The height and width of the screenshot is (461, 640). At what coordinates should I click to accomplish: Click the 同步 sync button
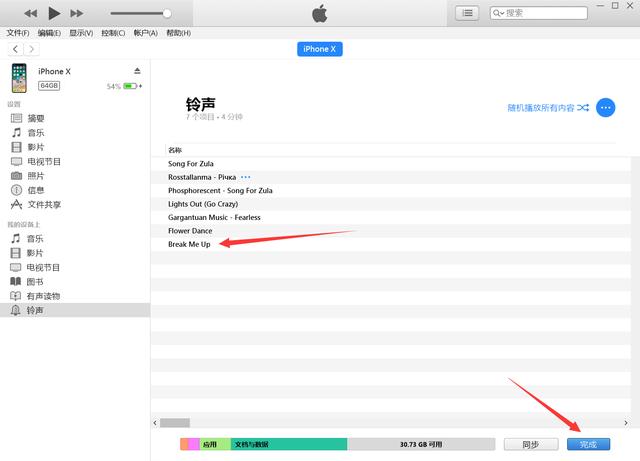coord(531,444)
